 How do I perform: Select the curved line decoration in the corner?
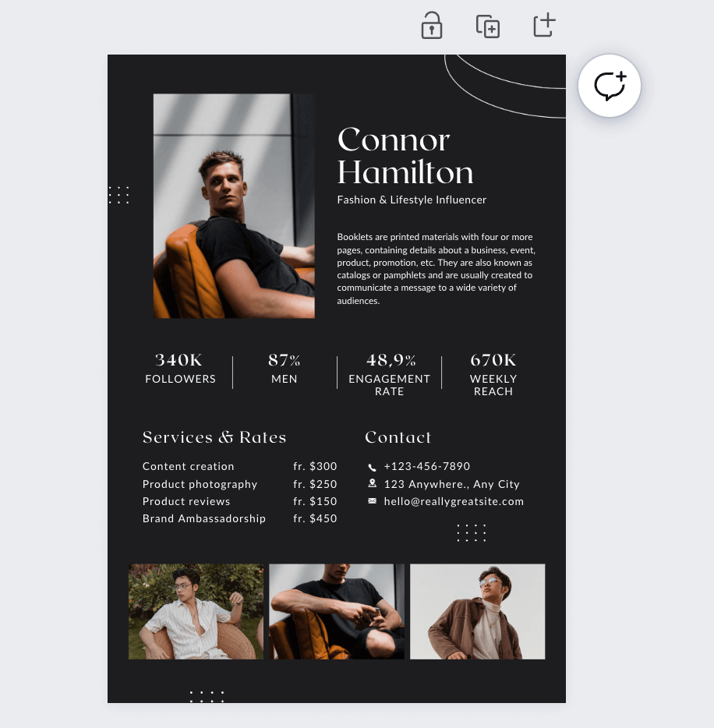[505, 86]
